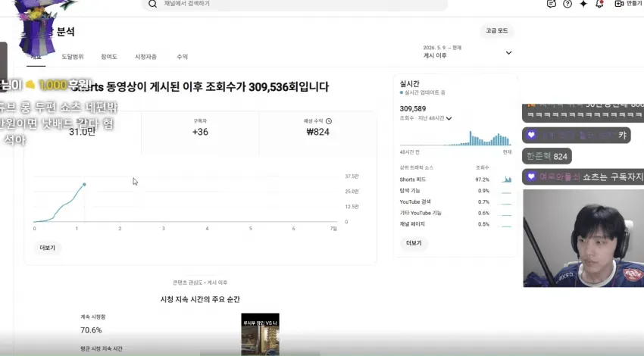Click the latest point on the views graph
644x356 pixels.
(x=84, y=185)
